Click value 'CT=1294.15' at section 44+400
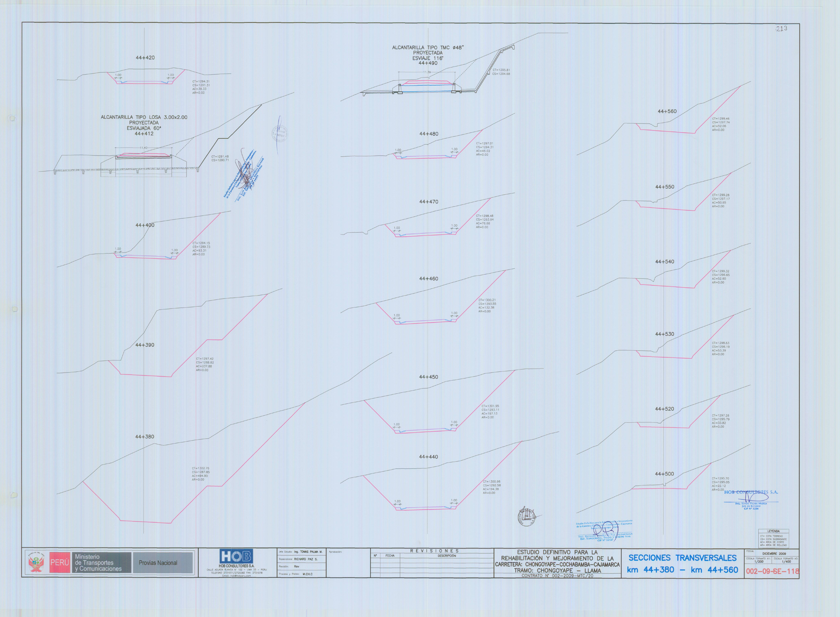This screenshot has width=840, height=617. coord(201,243)
